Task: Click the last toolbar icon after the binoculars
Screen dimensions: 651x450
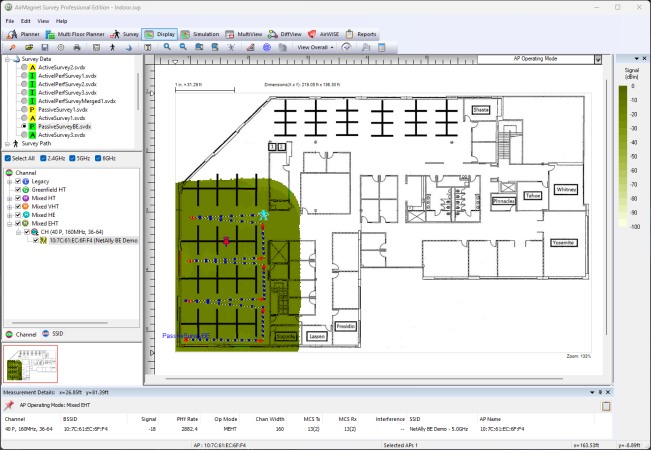Action: 382,47
